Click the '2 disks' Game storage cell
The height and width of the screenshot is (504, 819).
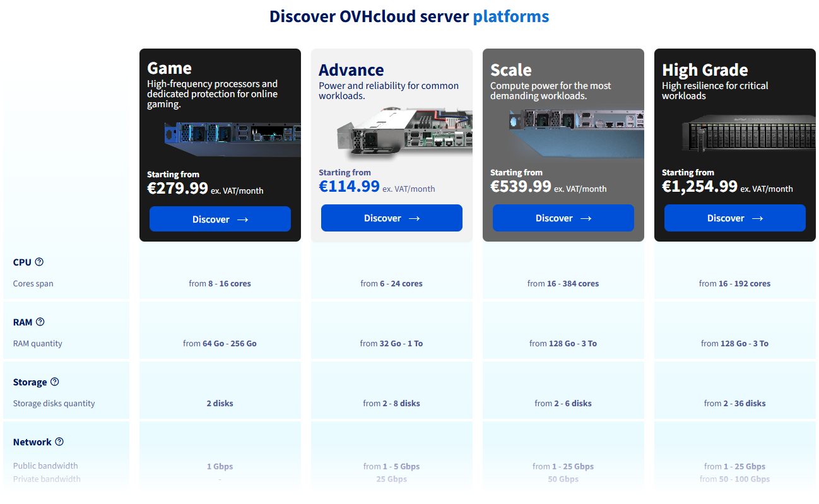pyautogui.click(x=220, y=404)
